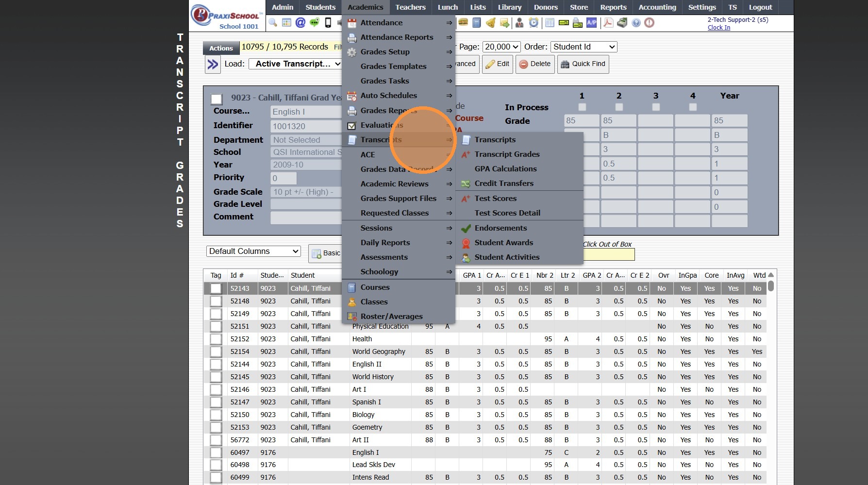The image size is (868, 485).
Task: Click the Attendance calendar icon in menu
Action: [x=352, y=23]
